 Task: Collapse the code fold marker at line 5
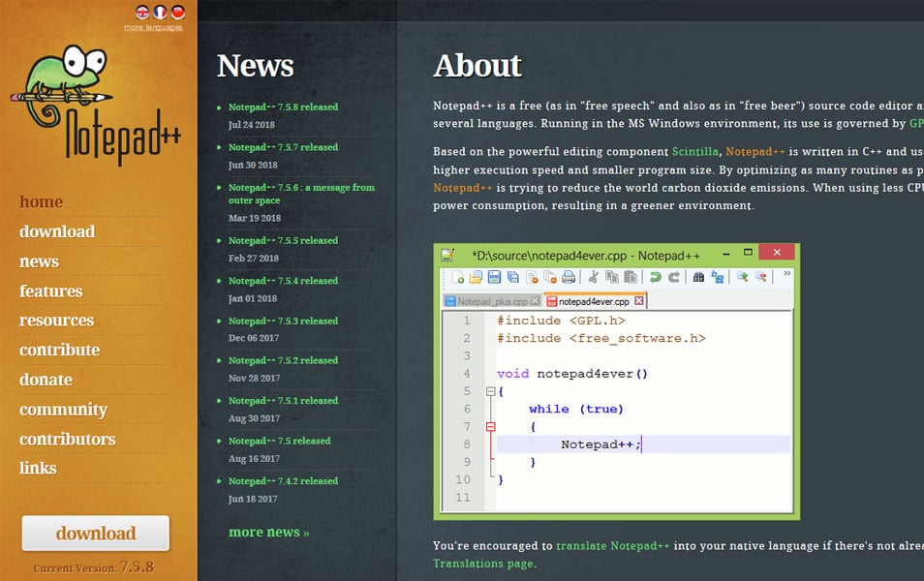point(490,391)
